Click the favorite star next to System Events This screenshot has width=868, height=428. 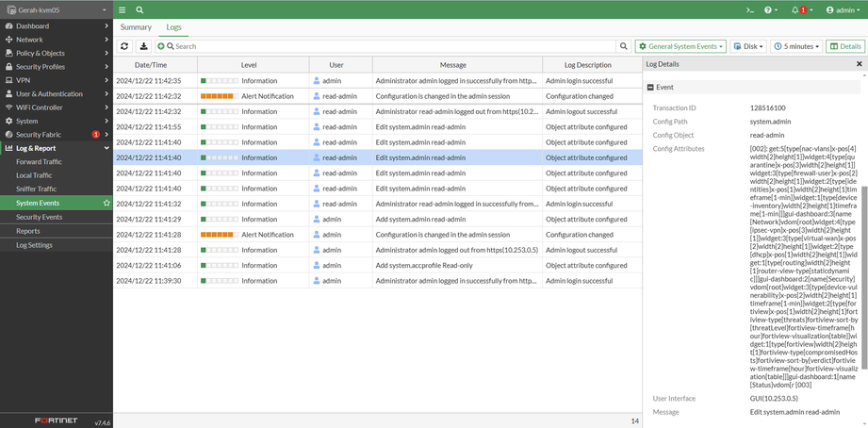click(x=106, y=203)
